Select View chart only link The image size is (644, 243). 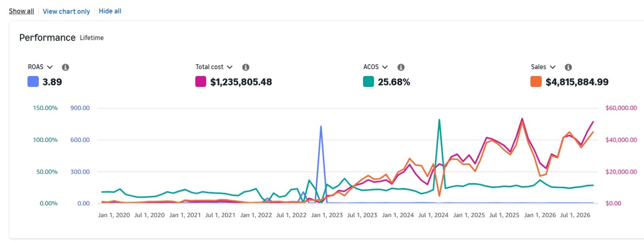point(66,11)
